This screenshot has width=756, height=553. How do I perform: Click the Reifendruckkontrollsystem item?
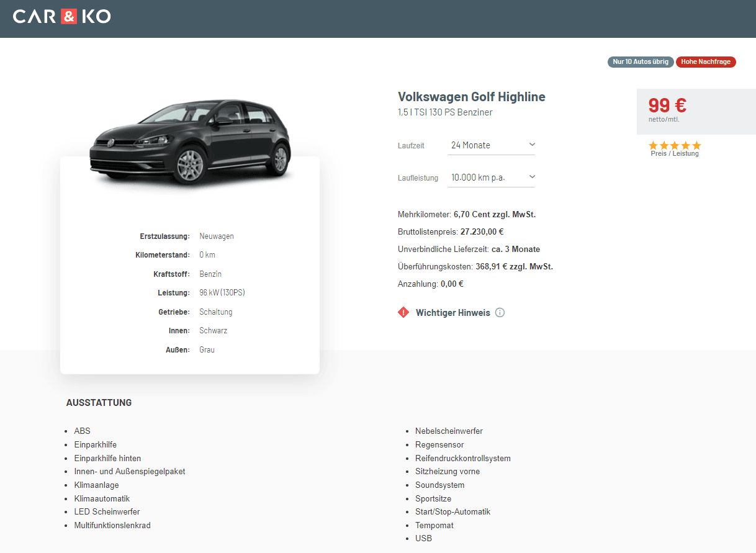tap(463, 458)
